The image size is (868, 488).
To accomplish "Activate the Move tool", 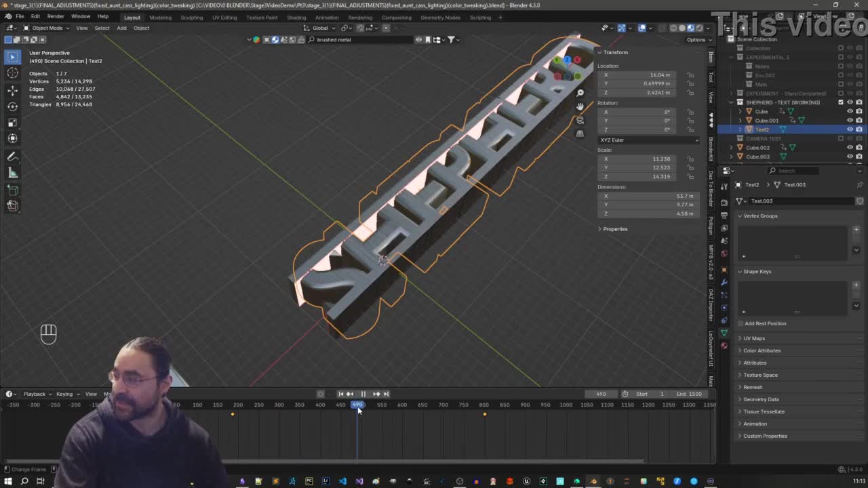I will tap(12, 90).
